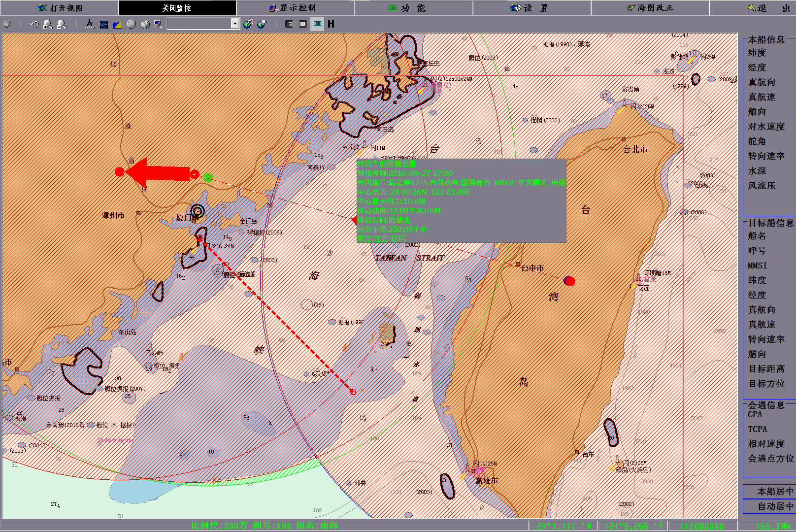Click the 比例尺:230万 status bar text
This screenshot has width=796, height=532.
coord(220,526)
